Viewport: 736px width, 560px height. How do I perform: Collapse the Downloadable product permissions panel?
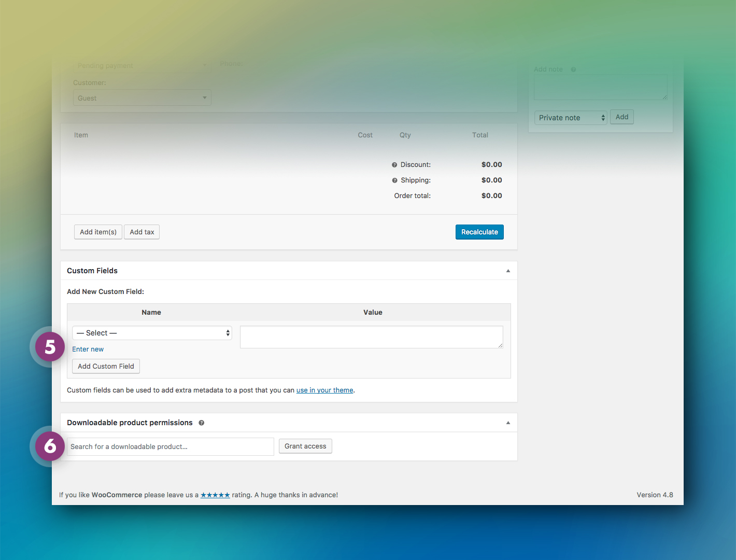[x=508, y=423]
